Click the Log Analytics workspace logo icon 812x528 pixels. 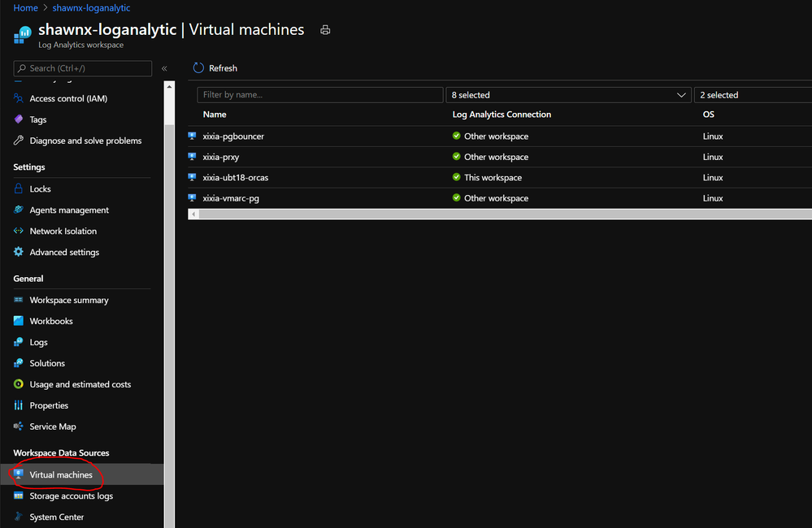pyautogui.click(x=22, y=35)
